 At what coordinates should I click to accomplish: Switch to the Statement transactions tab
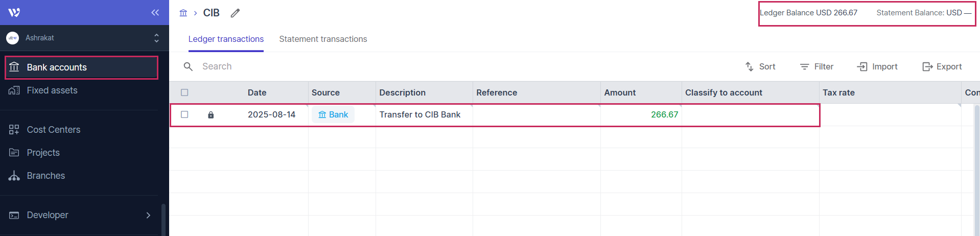coord(323,39)
